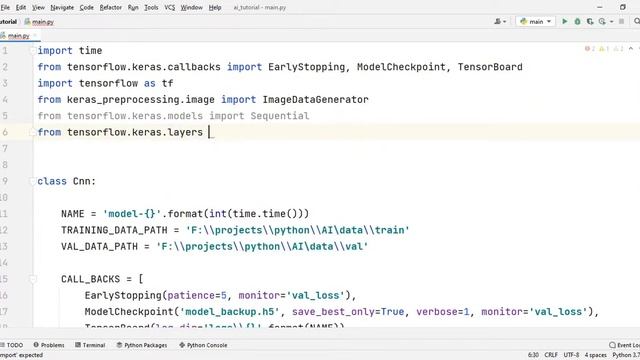Click TensorBoard in the callbacks import
This screenshot has width=640, height=360.
click(490, 67)
